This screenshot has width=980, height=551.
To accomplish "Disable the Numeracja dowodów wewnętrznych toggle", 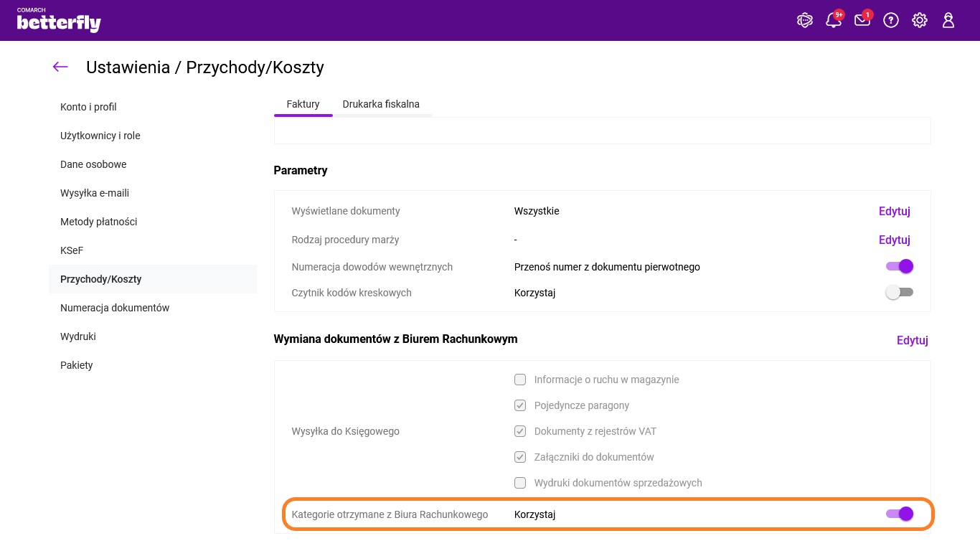I will coord(900,266).
